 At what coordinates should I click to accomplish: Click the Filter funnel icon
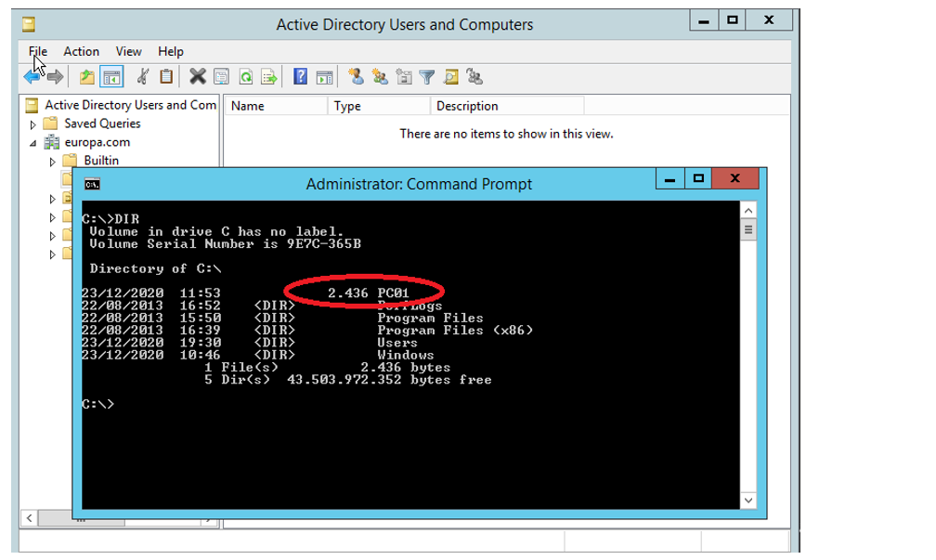pos(427,77)
